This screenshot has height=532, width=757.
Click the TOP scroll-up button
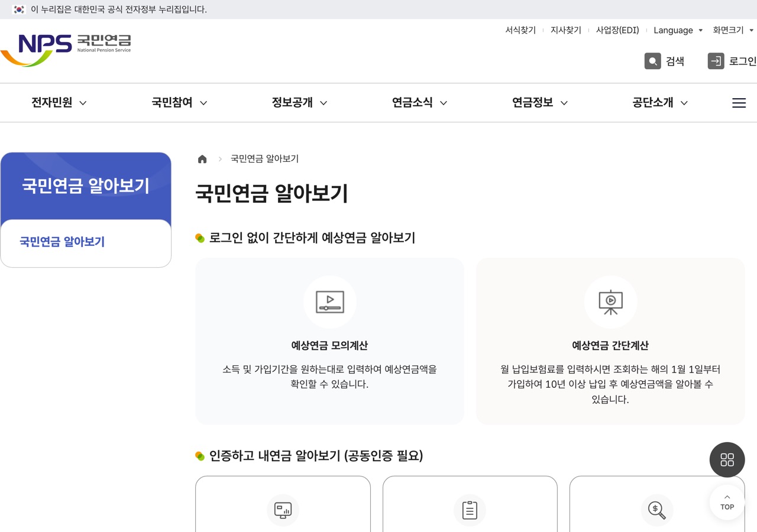click(727, 502)
